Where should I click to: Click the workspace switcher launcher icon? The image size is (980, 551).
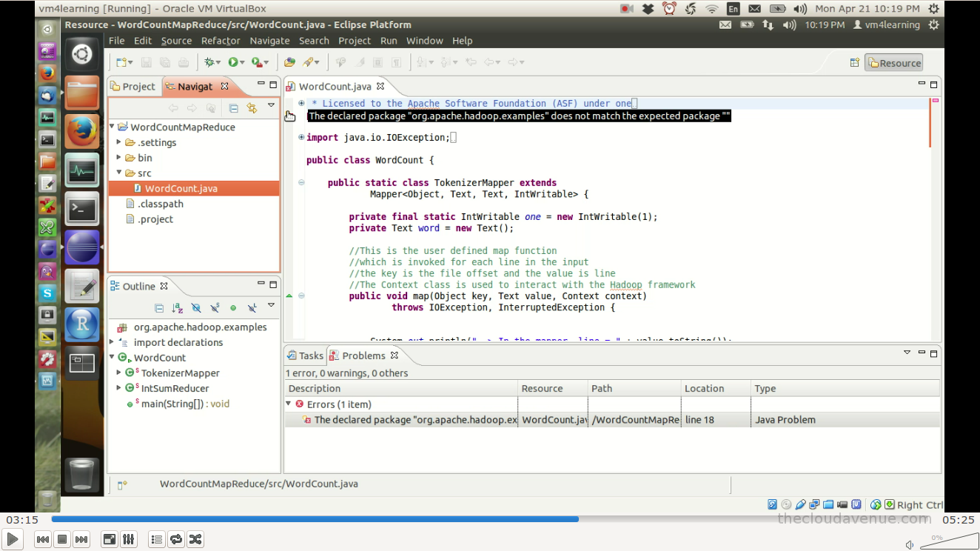coord(81,364)
